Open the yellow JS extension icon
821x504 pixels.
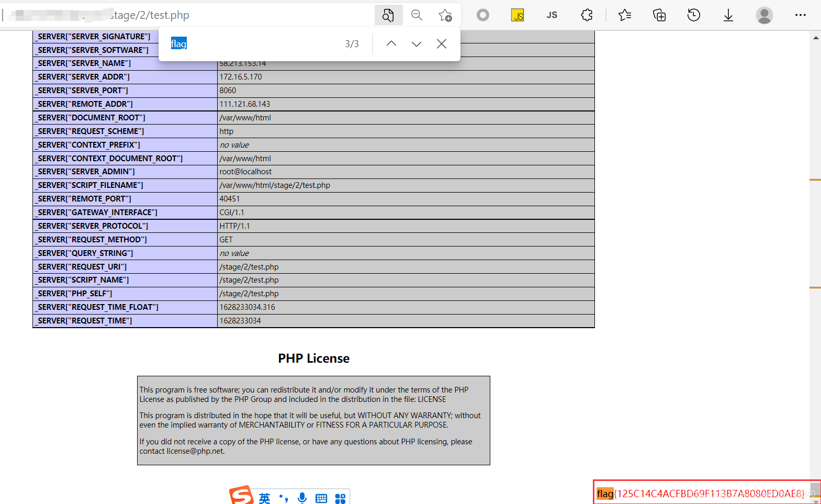tap(518, 15)
